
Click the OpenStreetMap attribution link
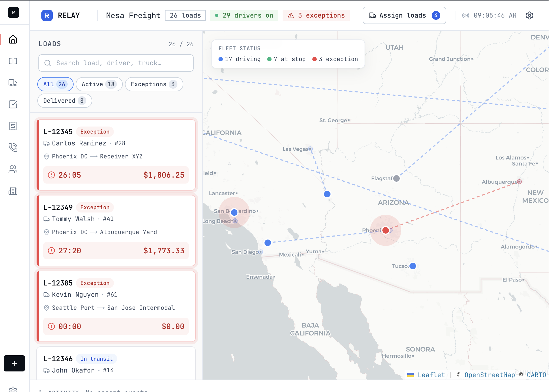(x=490, y=375)
